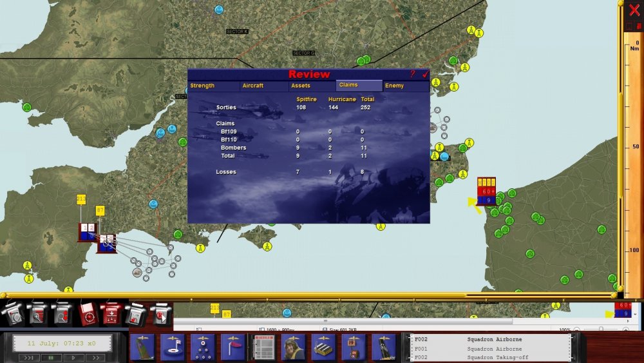Close the map view with red X
Viewport: 644px width, 363px height.
coord(634,10)
